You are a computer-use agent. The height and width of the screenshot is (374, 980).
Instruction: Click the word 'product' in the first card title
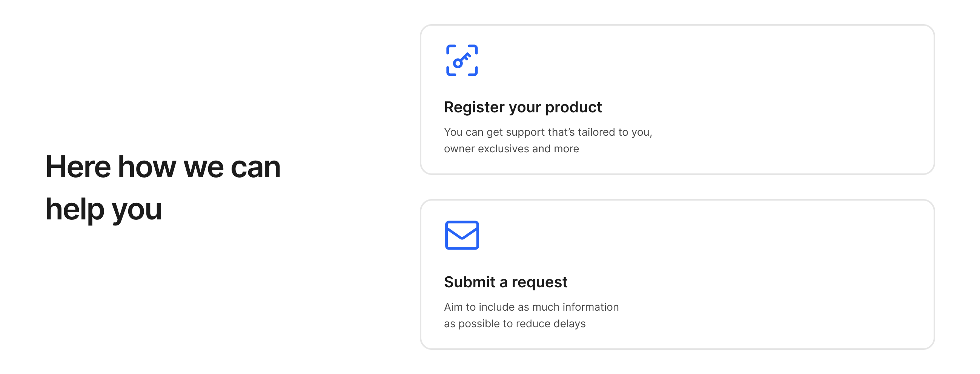tap(573, 107)
